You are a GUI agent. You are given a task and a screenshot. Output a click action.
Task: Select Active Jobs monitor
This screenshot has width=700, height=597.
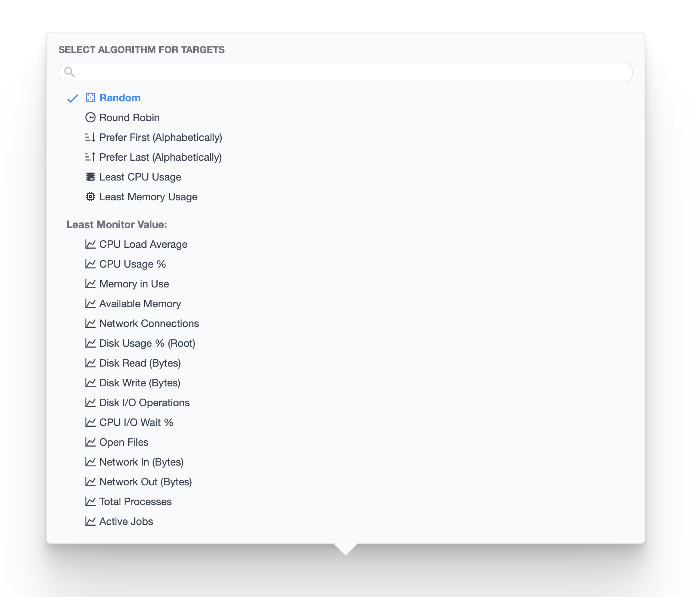click(x=126, y=521)
